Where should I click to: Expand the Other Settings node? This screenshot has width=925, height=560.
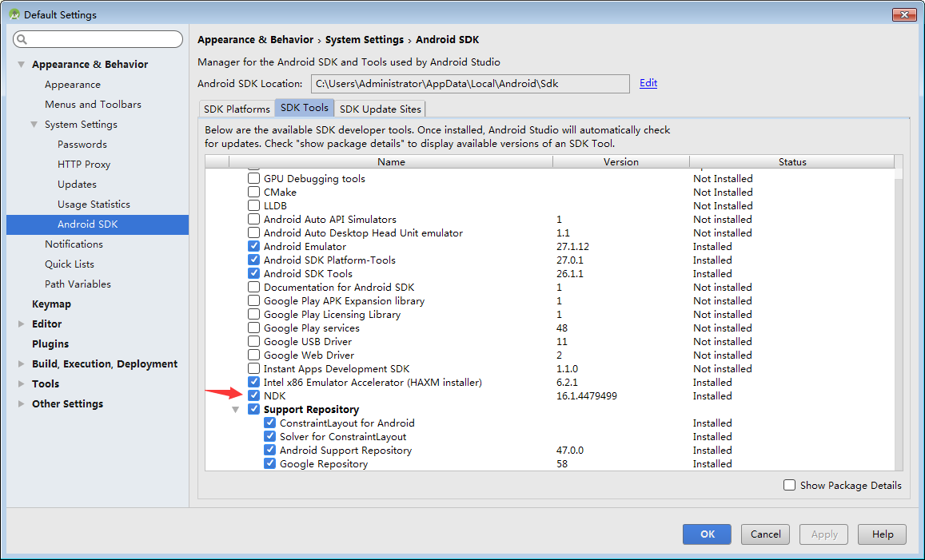(22, 403)
